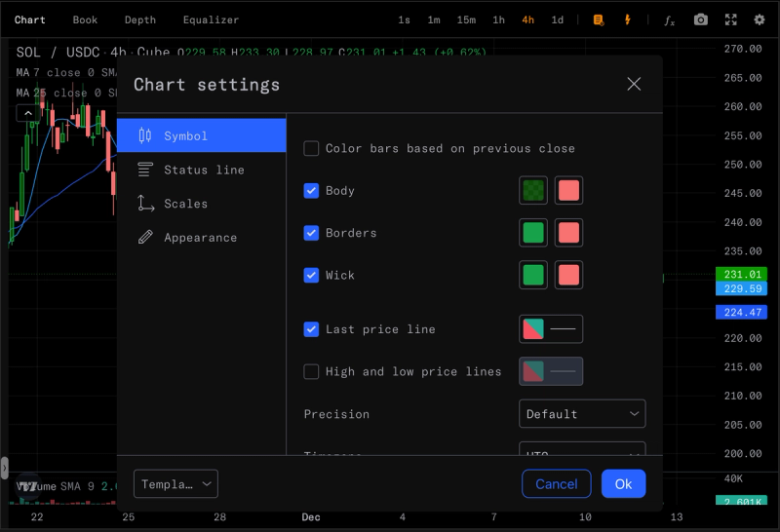Click the green 231.01 price label
This screenshot has width=780, height=532.
click(x=741, y=274)
